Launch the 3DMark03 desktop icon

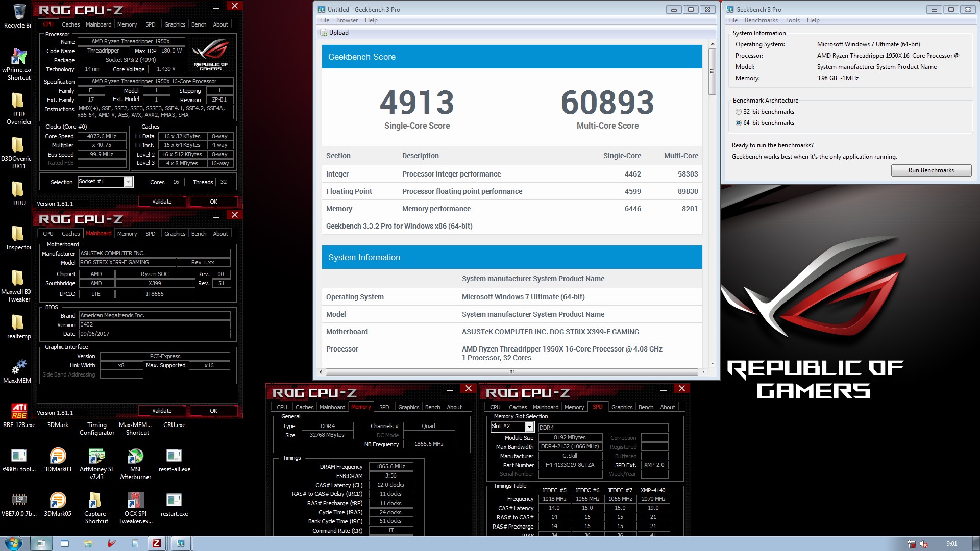click(x=58, y=456)
